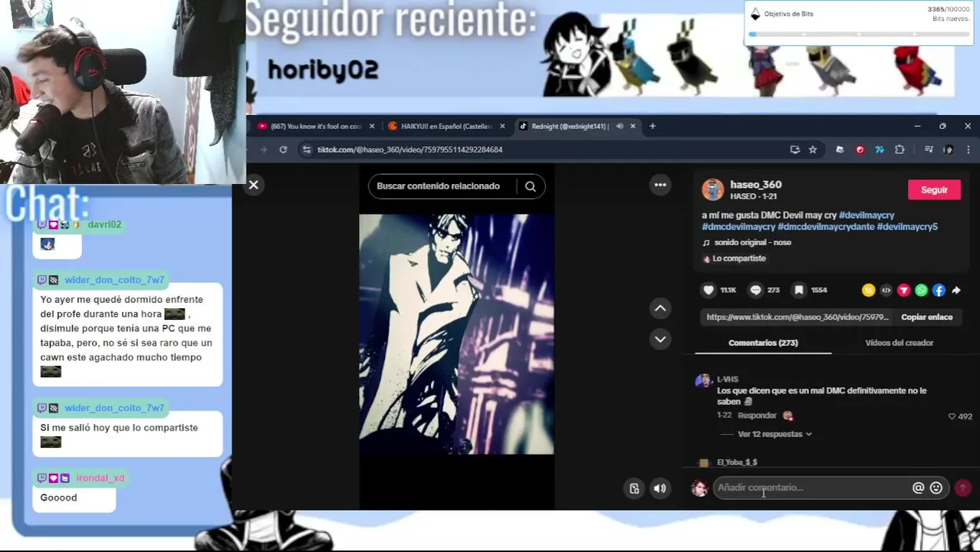Screen dimensions: 980x552
Task: Click the video link URL text field
Action: [x=797, y=317]
